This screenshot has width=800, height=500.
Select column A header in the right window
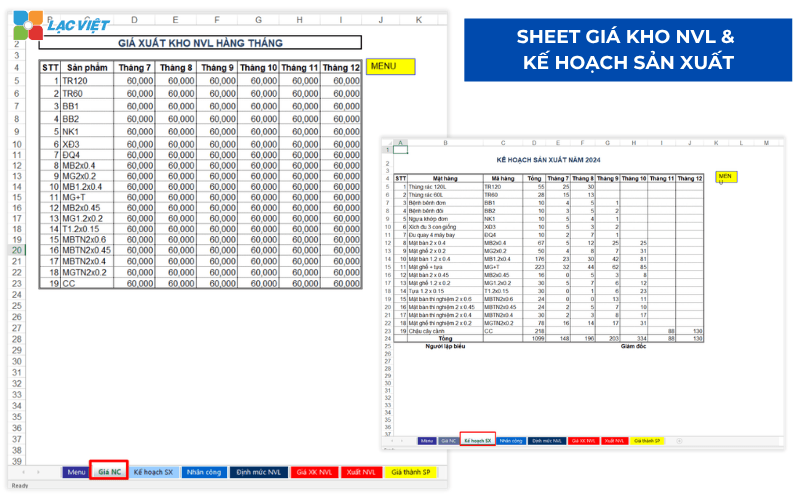(x=401, y=143)
